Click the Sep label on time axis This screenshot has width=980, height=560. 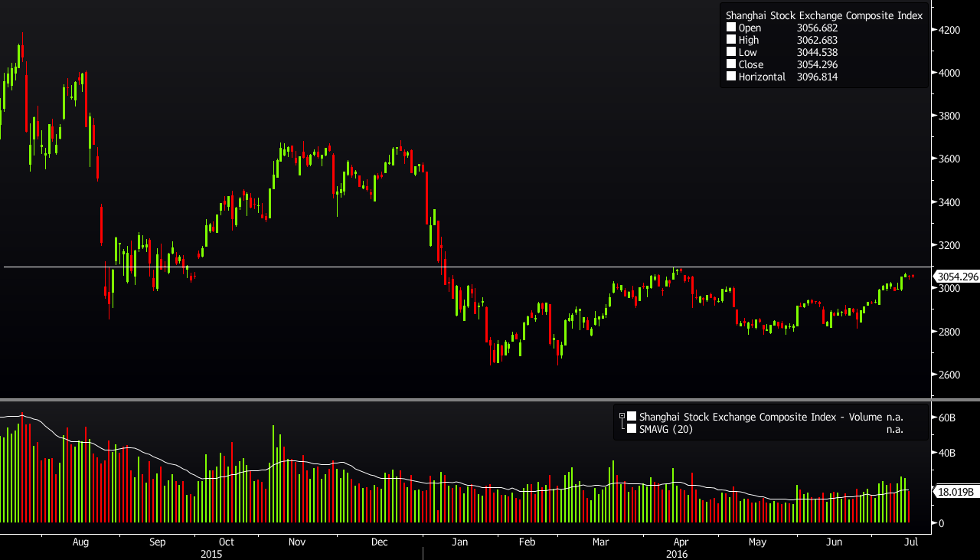coord(157,542)
